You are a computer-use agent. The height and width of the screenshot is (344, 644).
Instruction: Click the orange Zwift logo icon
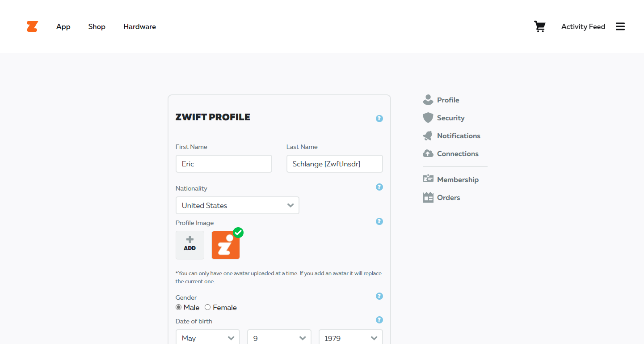pyautogui.click(x=32, y=26)
